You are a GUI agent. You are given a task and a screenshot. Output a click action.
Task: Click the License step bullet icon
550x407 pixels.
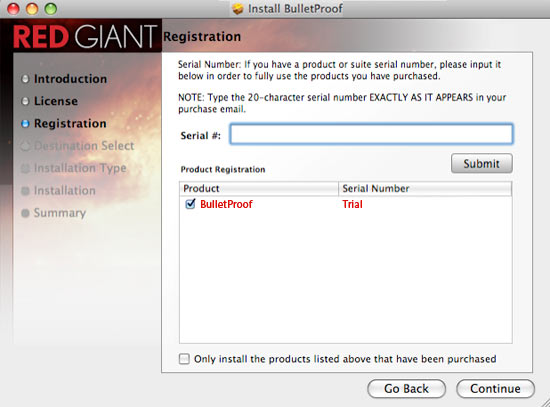point(25,101)
